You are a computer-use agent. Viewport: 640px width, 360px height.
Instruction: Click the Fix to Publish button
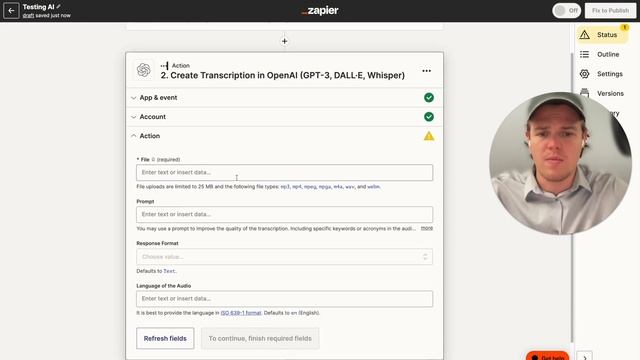[x=610, y=11]
